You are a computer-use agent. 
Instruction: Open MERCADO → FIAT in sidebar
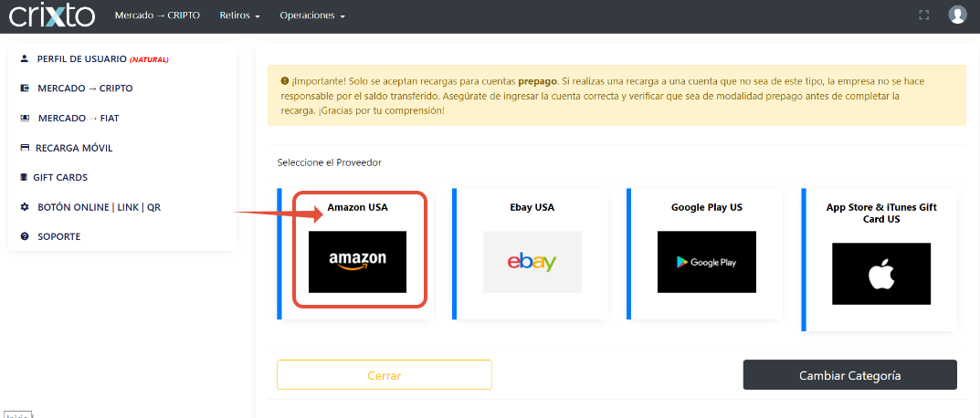[x=79, y=118]
